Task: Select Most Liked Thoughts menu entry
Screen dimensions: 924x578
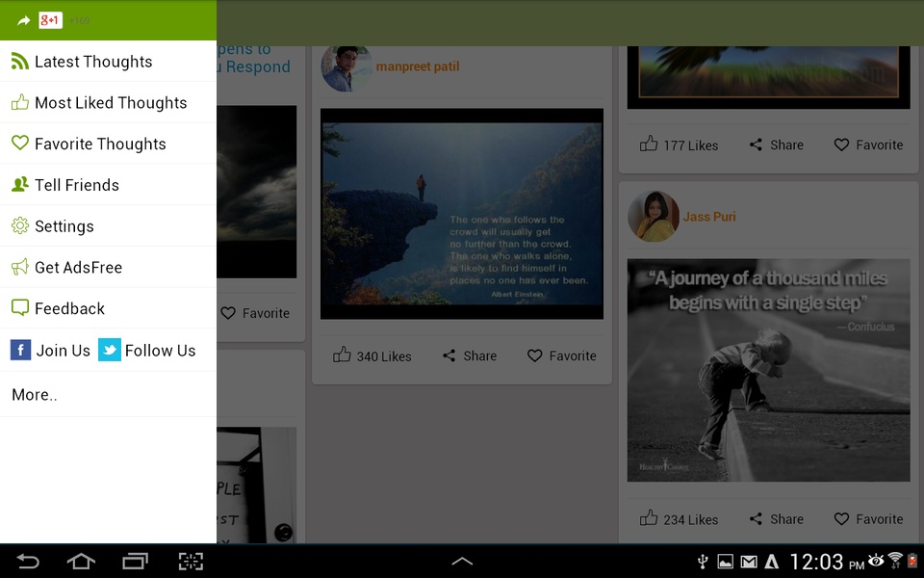Action: 109,103
